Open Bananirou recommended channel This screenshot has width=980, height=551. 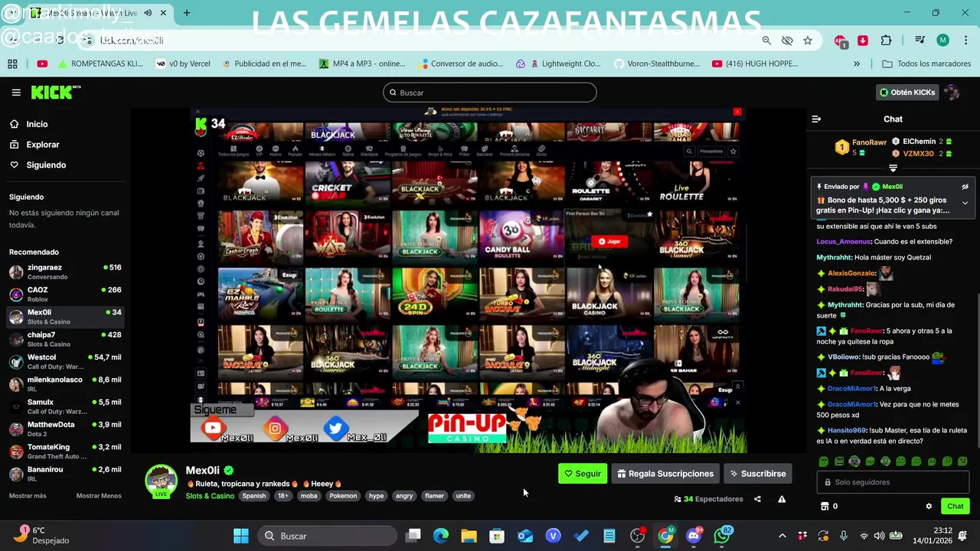(65, 474)
